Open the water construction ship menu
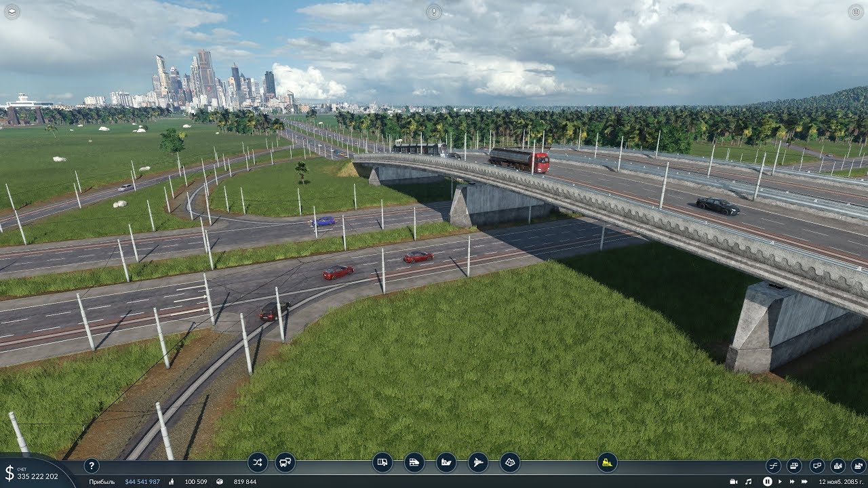 [x=446, y=462]
